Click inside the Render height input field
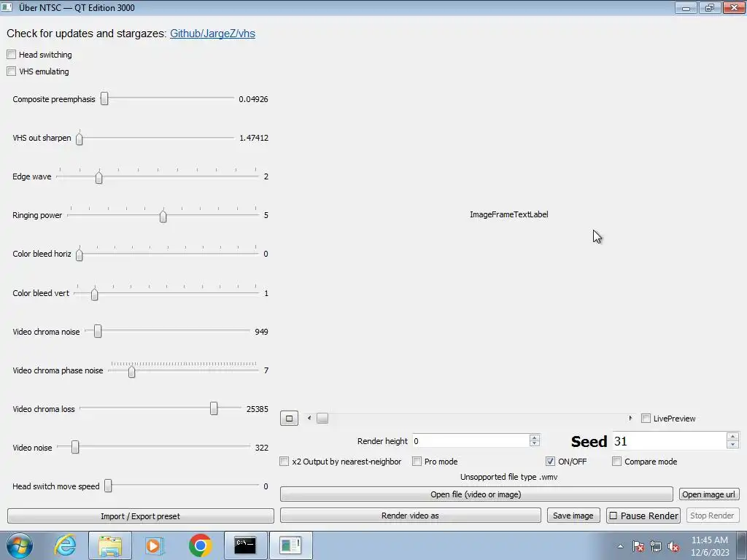747x560 pixels. coord(471,441)
